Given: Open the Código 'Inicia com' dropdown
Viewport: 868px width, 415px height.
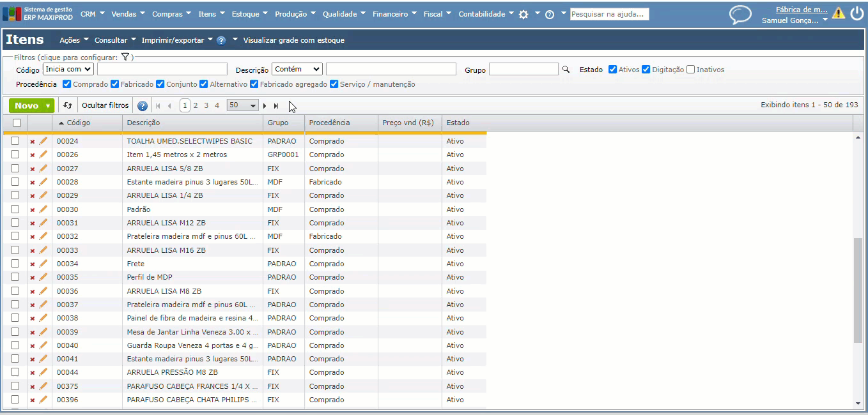Looking at the screenshot, I should pos(68,69).
